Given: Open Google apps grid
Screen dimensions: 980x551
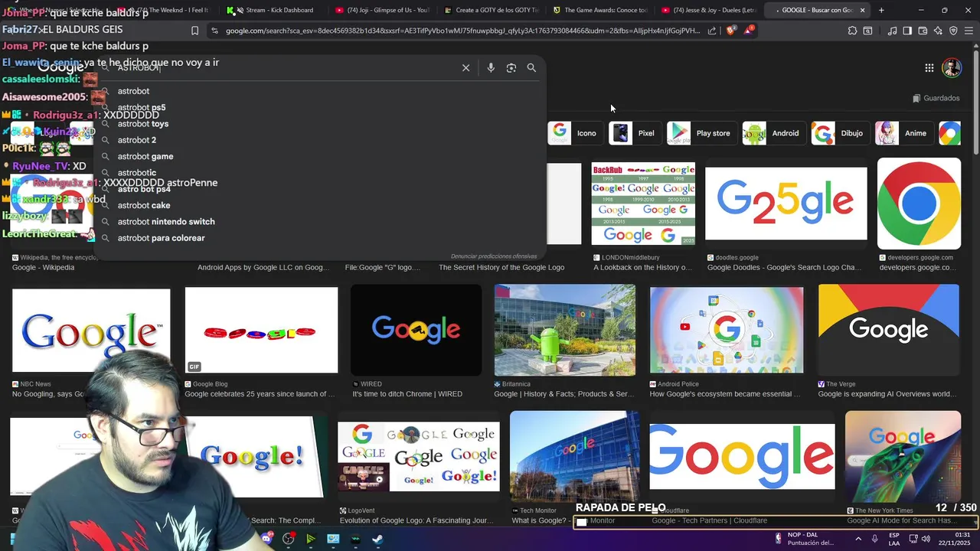Looking at the screenshot, I should tap(929, 68).
